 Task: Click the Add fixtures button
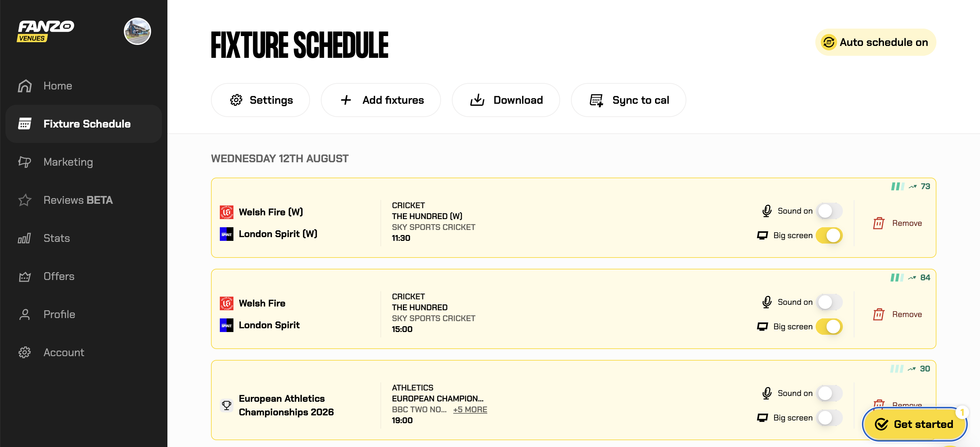pos(381,100)
